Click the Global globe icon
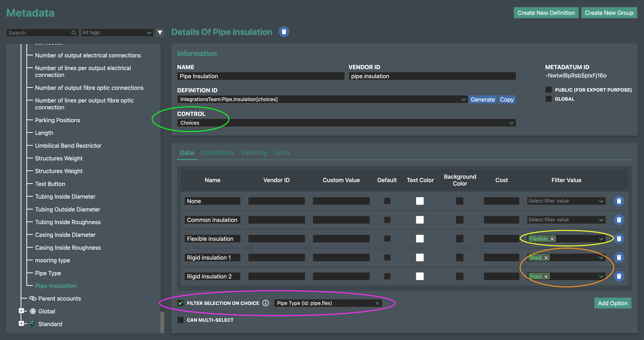The width and height of the screenshot is (644, 340). click(x=33, y=311)
